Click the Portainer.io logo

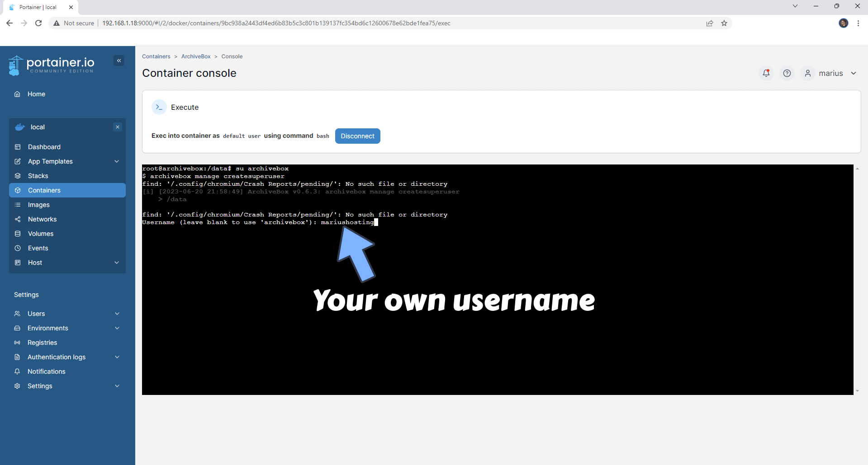pyautogui.click(x=51, y=65)
